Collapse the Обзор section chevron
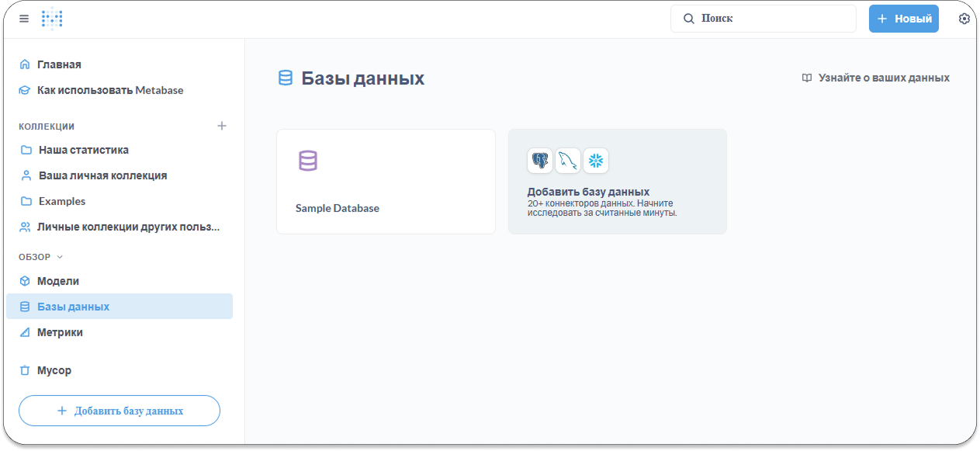The image size is (980, 451). [x=61, y=257]
